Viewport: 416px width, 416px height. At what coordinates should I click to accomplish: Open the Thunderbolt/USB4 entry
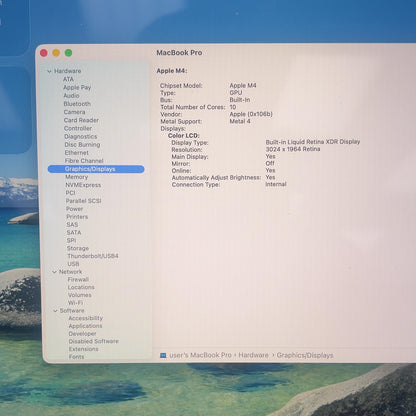pyautogui.click(x=93, y=256)
